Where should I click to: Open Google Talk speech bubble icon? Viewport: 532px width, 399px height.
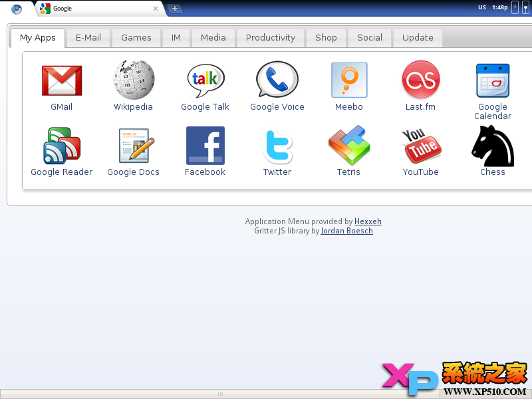click(x=205, y=80)
